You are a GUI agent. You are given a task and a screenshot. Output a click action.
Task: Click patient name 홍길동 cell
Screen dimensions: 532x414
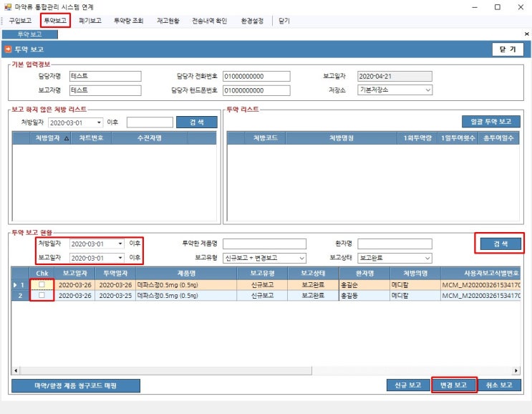[x=364, y=296]
